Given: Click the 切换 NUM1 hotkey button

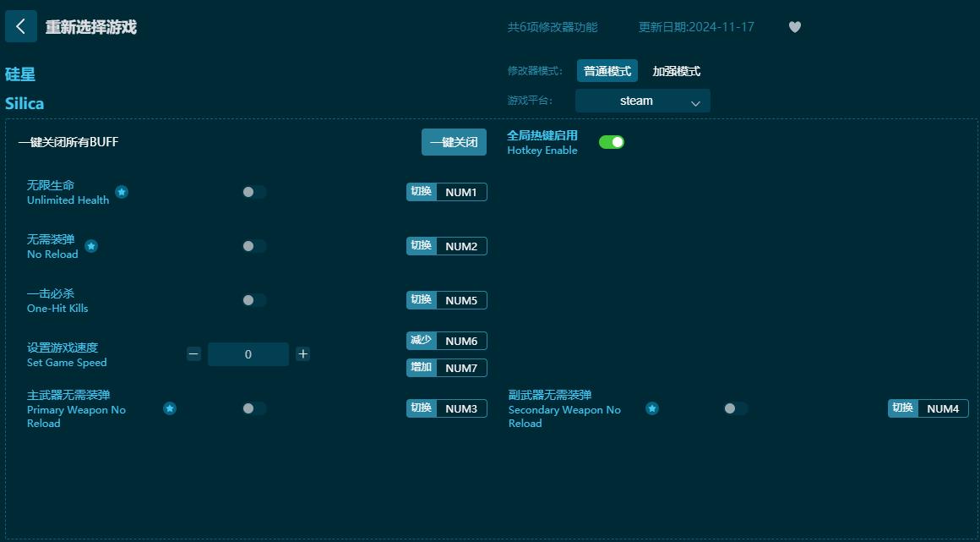Looking at the screenshot, I should [x=447, y=192].
